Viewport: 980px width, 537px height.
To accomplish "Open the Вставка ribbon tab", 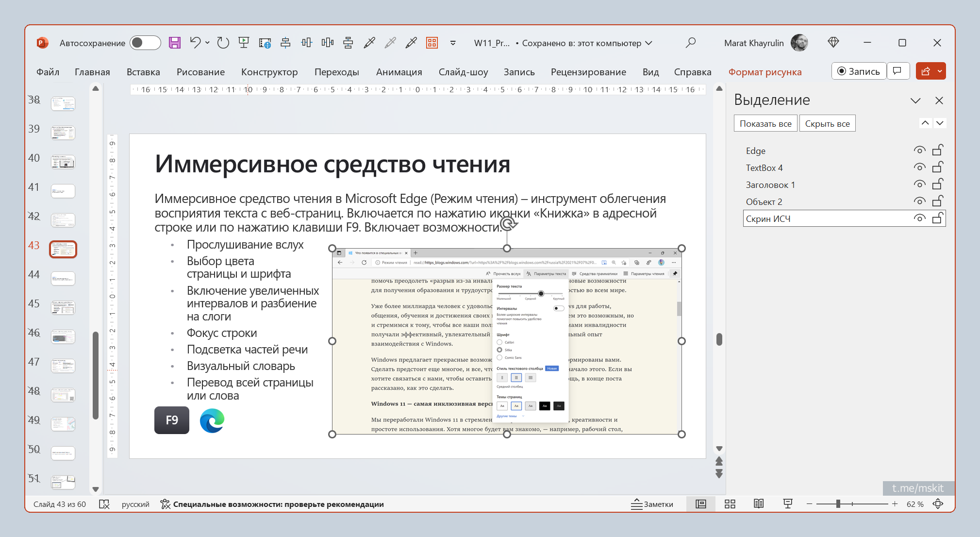I will pyautogui.click(x=143, y=72).
